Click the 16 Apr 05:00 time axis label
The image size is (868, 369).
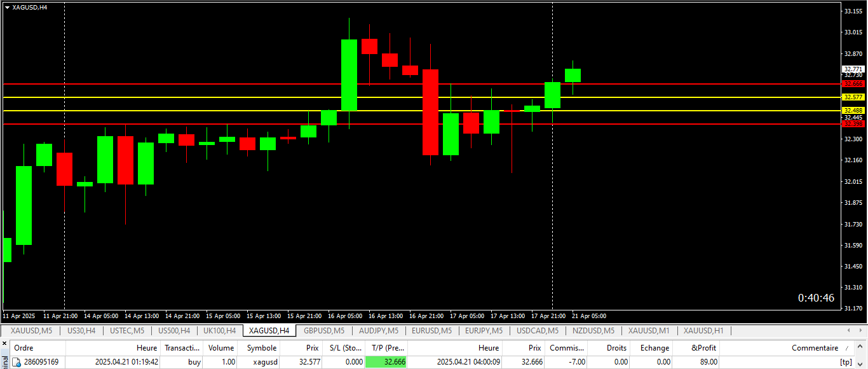[345, 316]
